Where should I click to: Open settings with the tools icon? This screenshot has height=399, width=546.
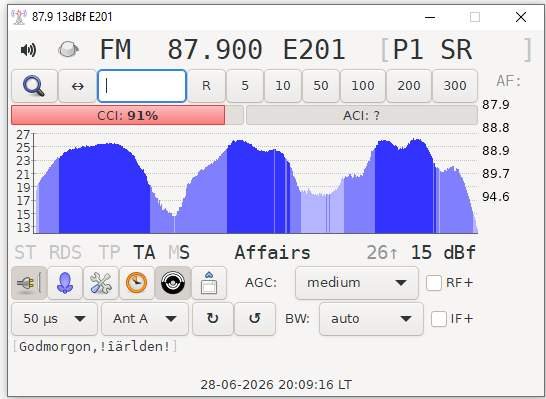click(x=101, y=283)
